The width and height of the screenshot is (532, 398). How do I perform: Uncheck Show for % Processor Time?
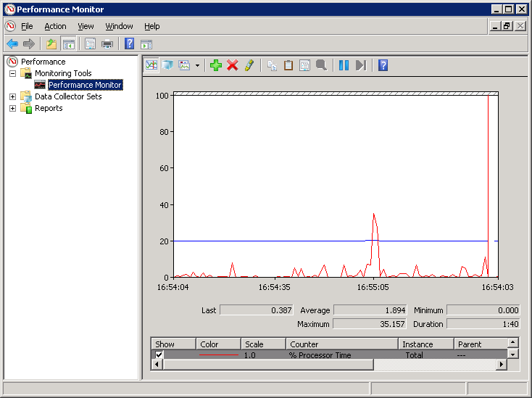pos(159,355)
